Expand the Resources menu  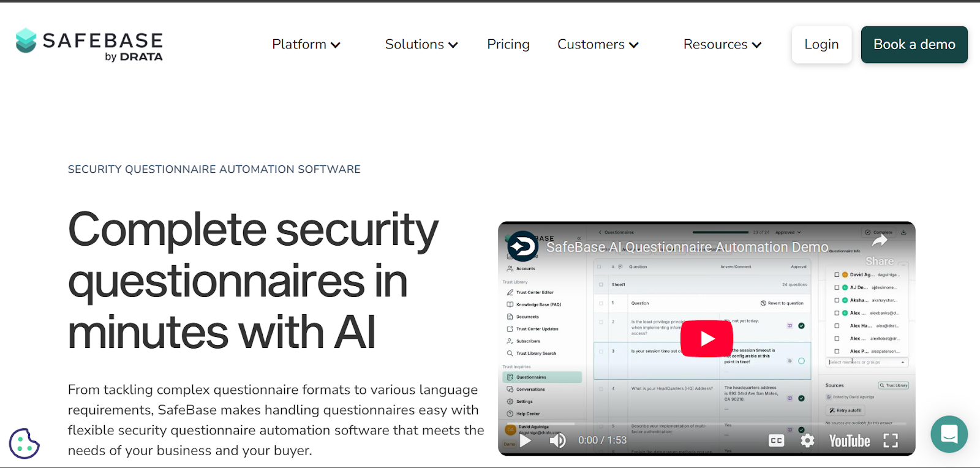pyautogui.click(x=722, y=44)
